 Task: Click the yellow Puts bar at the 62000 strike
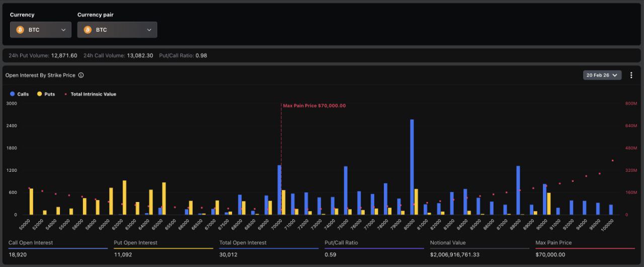pos(124,197)
